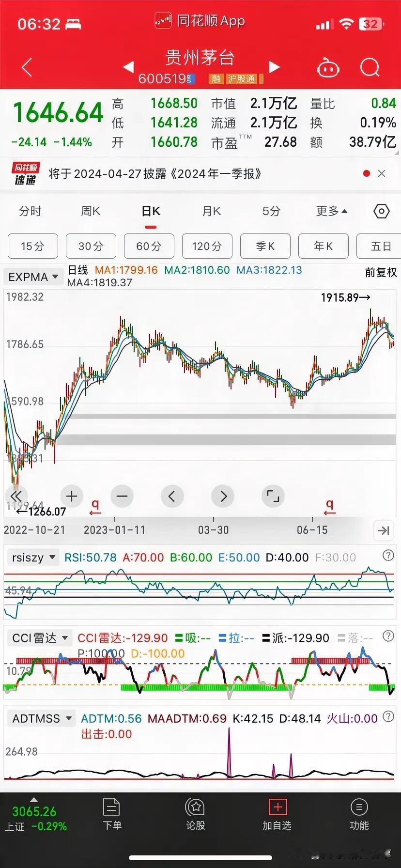Jump to latest data arrow button
Viewport: 401px width, 868px height.
click(384, 530)
